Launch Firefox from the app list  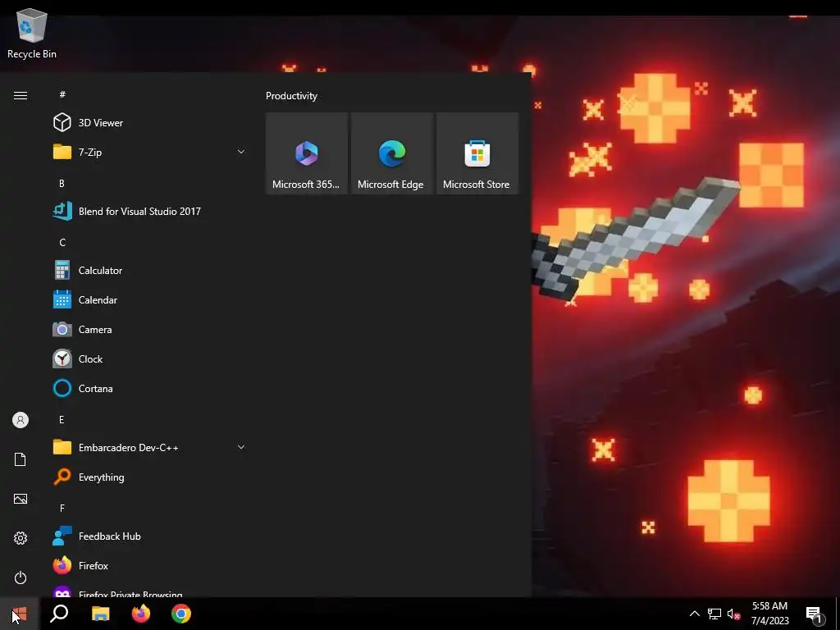pyautogui.click(x=148, y=566)
